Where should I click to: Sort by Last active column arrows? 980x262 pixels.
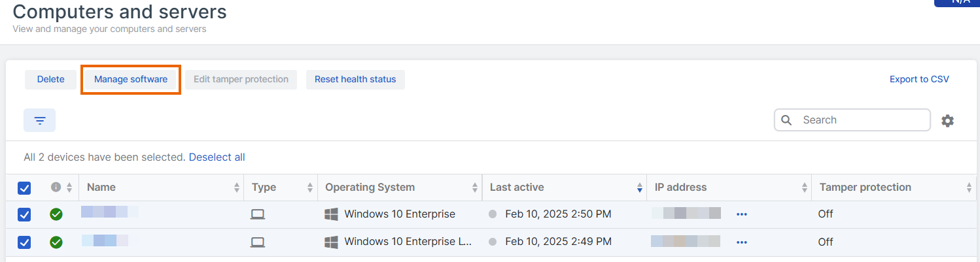[639, 188]
